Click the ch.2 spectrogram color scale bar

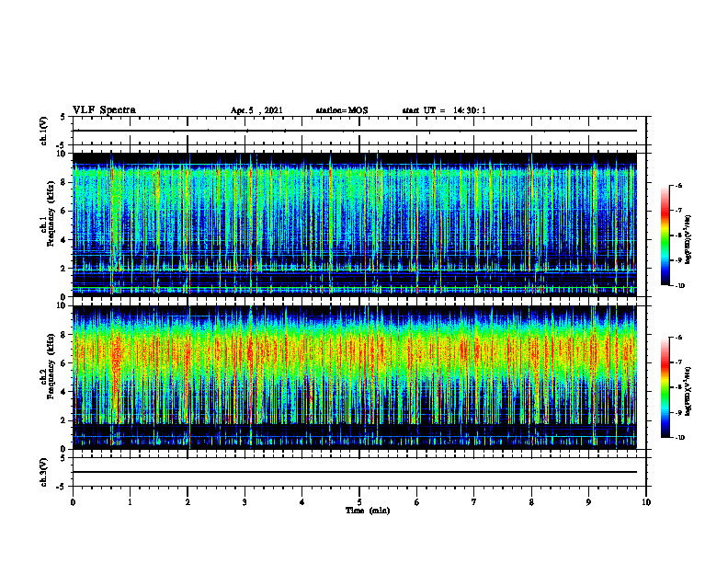point(665,387)
